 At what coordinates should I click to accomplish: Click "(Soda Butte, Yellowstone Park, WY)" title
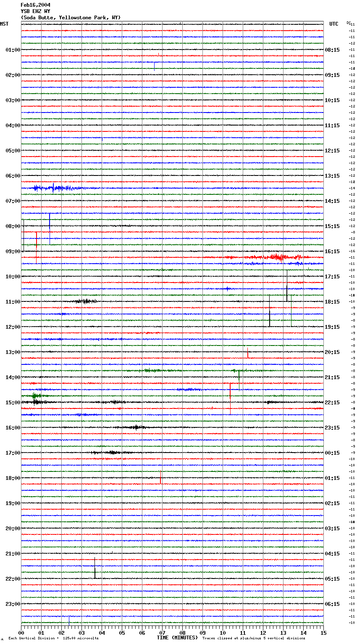[71, 18]
